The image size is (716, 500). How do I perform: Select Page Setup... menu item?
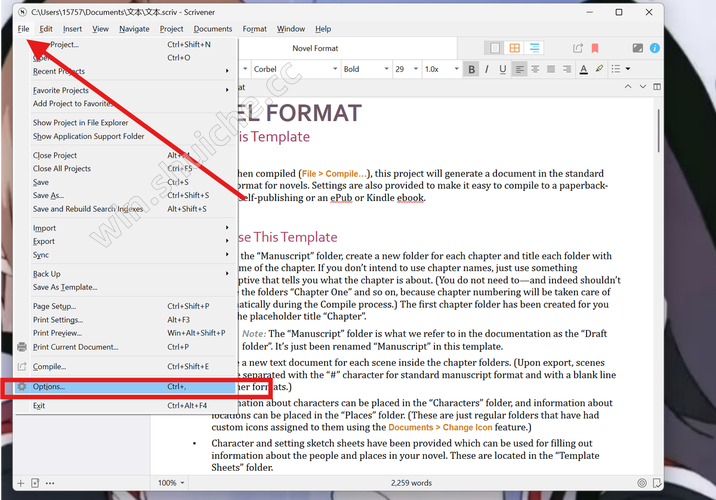[125, 306]
